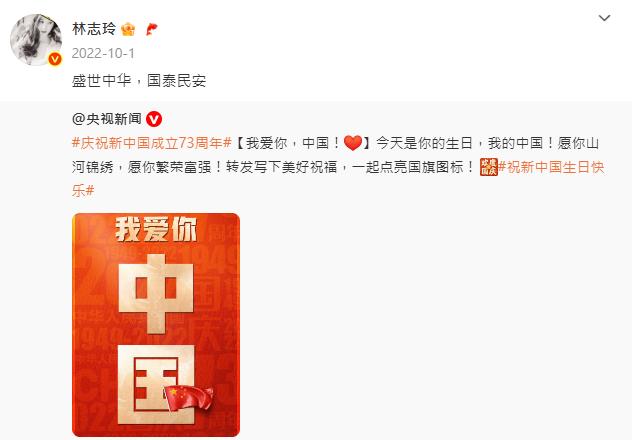Click the national flag in the poster image
The height and width of the screenshot is (440, 632).
(x=189, y=397)
